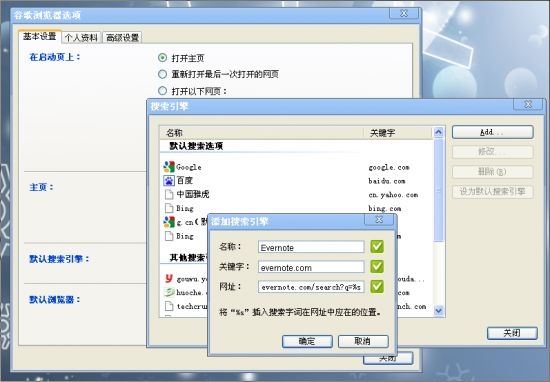This screenshot has width=550, height=382.
Task: Click scrollbar down arrow in engine list
Action: coord(438,310)
